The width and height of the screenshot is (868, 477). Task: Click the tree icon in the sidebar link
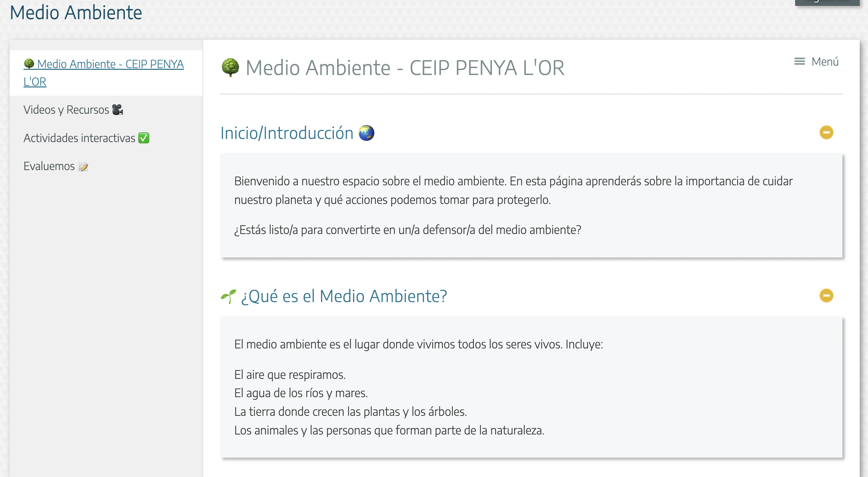[29, 64]
